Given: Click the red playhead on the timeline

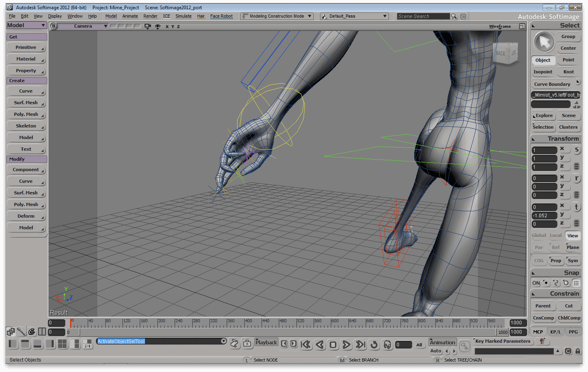Looking at the screenshot, I should pos(71,323).
